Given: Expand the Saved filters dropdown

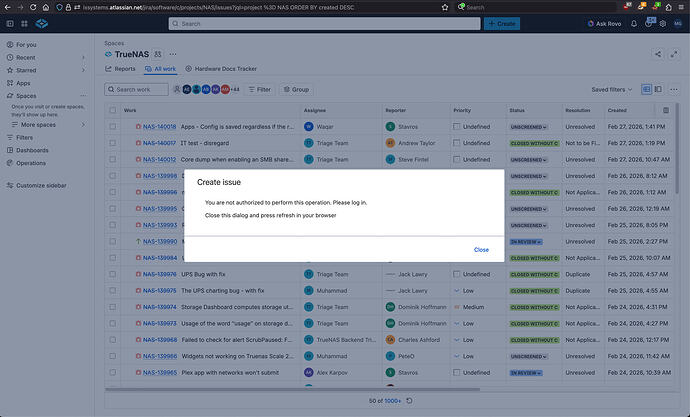Looking at the screenshot, I should tap(612, 89).
